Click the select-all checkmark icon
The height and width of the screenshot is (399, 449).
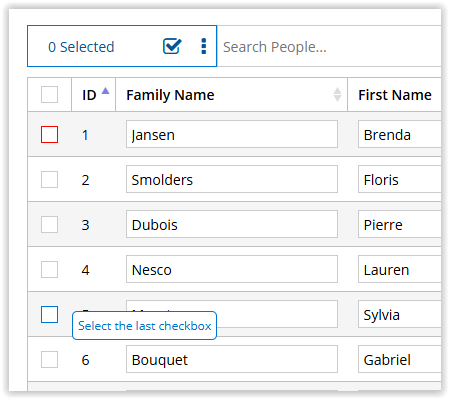pos(172,46)
